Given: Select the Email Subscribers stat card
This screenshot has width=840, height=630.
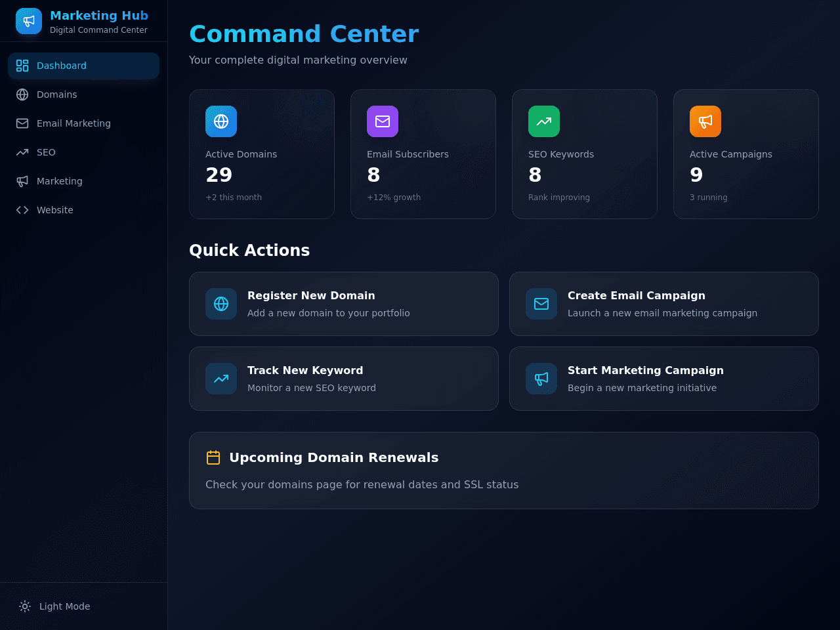Looking at the screenshot, I should click(x=423, y=154).
